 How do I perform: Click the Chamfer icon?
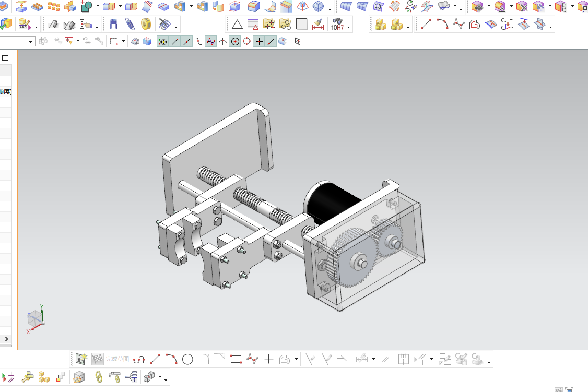pos(286,6)
